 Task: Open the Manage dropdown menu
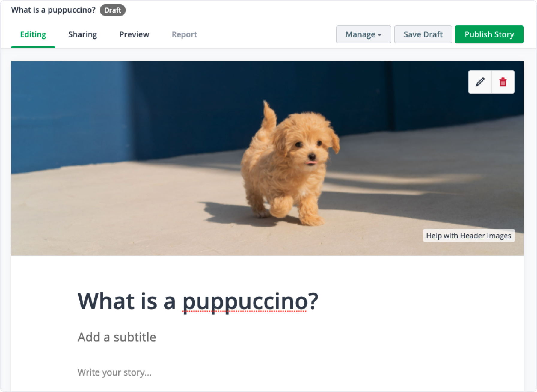[363, 34]
